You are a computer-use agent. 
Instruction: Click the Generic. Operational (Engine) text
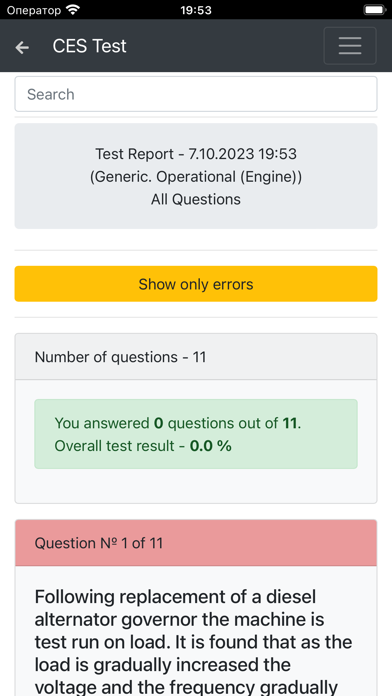click(x=196, y=177)
